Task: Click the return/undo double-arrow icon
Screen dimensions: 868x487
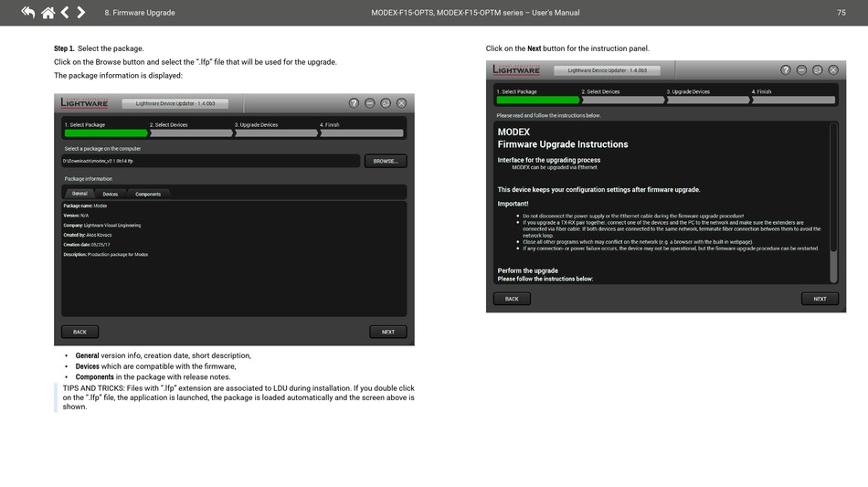Action: pyautogui.click(x=27, y=12)
